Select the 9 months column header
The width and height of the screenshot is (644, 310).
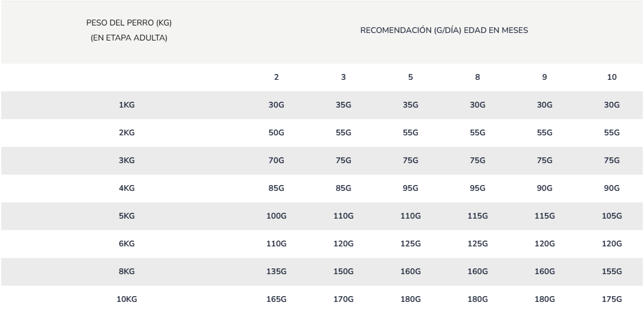tap(545, 77)
